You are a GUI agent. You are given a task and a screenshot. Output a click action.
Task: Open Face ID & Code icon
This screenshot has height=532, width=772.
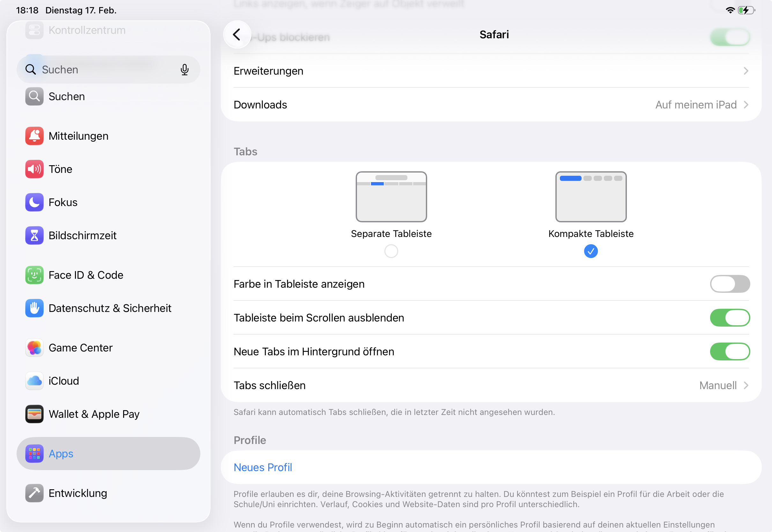(x=34, y=275)
